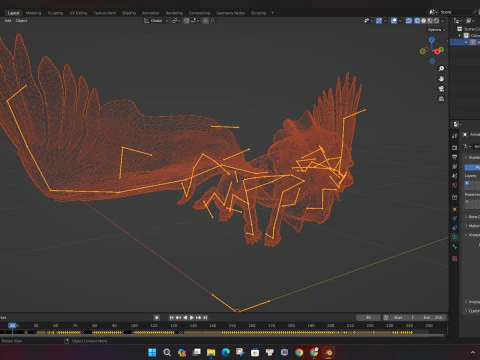The width and height of the screenshot is (480, 360).
Task: Open the pivot point dropdown
Action: pyautogui.click(x=176, y=21)
